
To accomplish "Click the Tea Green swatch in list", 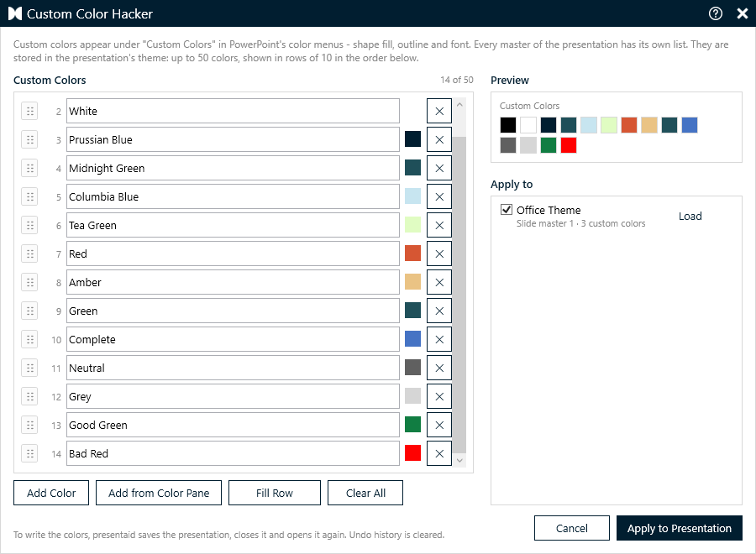I will [x=412, y=224].
